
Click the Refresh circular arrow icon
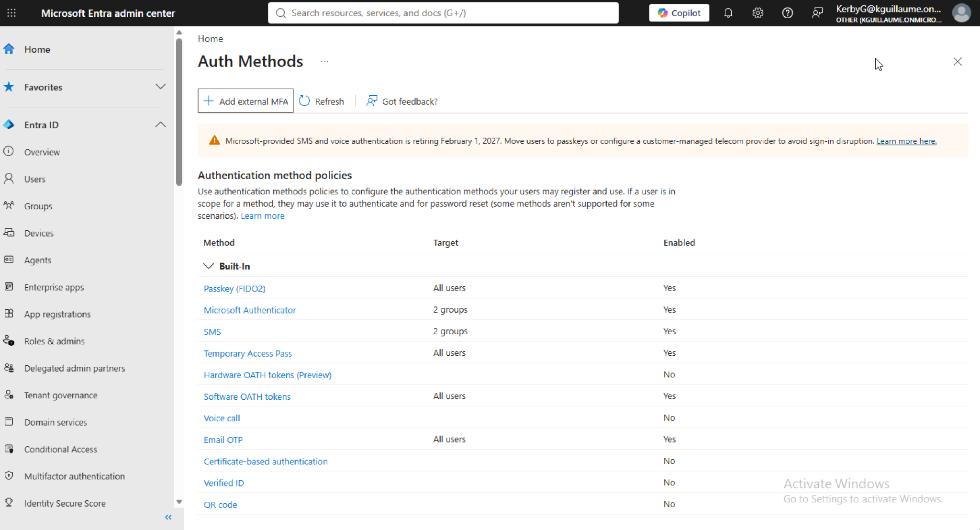point(304,101)
